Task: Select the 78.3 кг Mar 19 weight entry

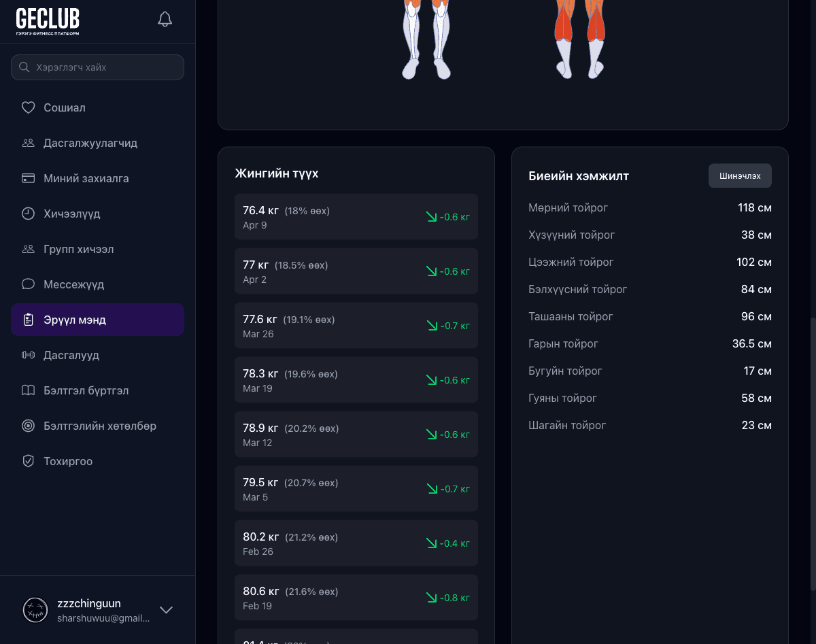Action: [x=356, y=380]
